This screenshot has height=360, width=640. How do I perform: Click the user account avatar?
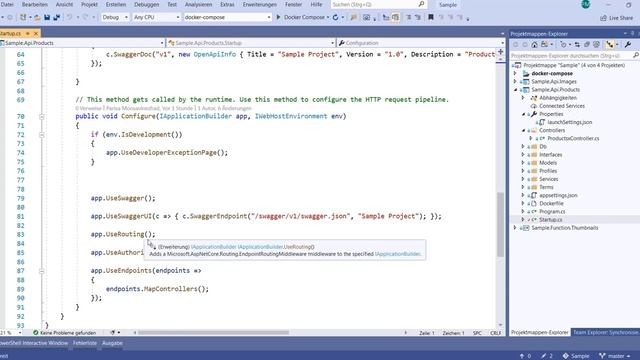(x=586, y=4)
